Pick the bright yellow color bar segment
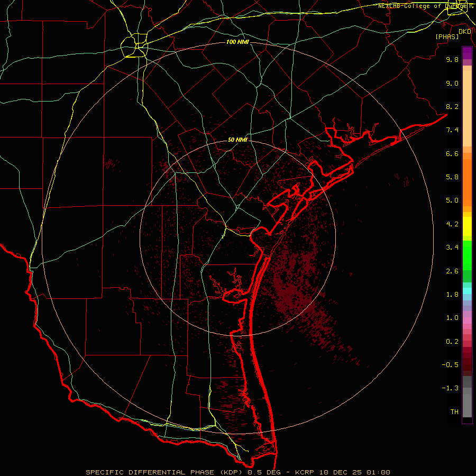Screen dimensions: 476x476 467,226
